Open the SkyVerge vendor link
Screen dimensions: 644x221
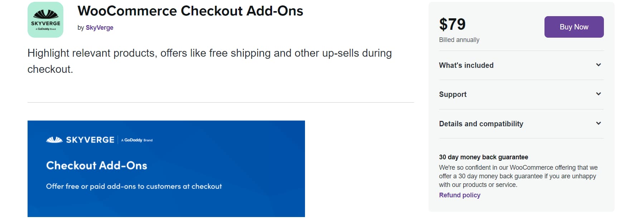click(100, 28)
